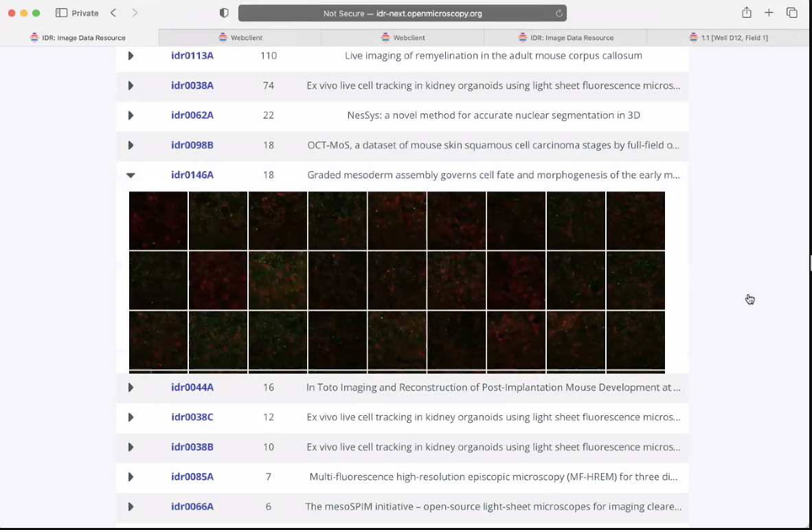Image resolution: width=812 pixels, height=530 pixels.
Task: Collapse the idr0146A thumbnail grid
Action: pos(131,175)
